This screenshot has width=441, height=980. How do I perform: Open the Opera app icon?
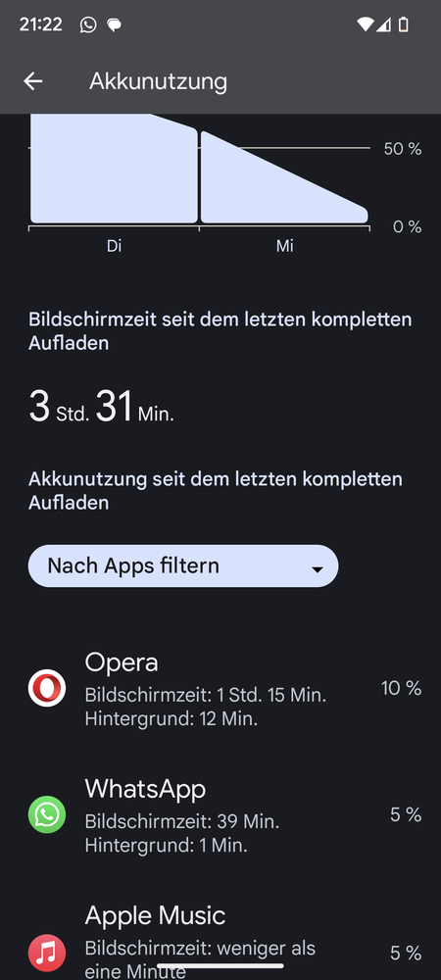(47, 688)
